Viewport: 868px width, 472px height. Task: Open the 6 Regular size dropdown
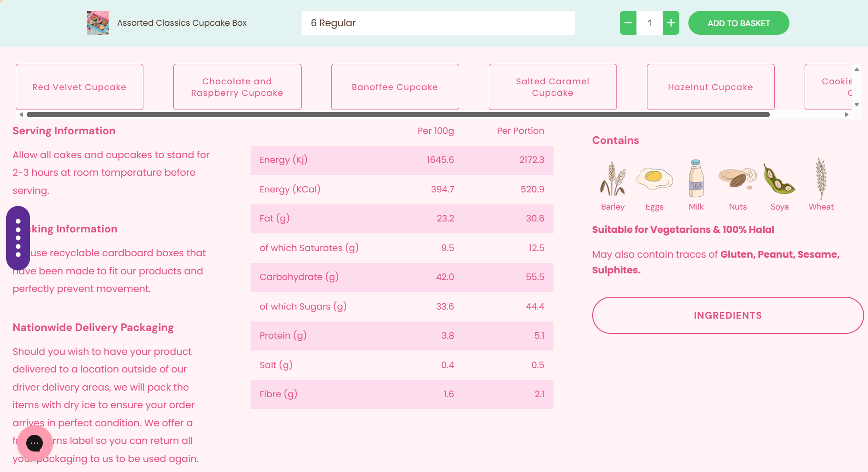(x=438, y=23)
